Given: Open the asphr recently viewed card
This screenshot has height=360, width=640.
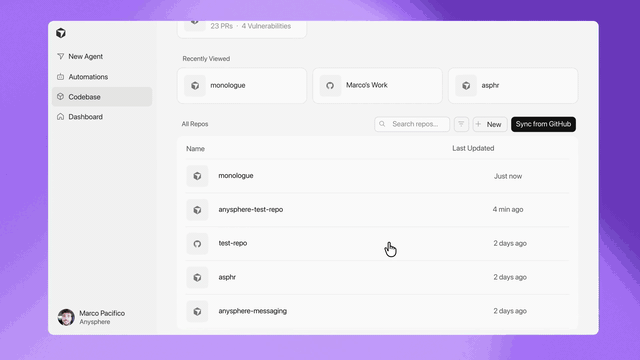Looking at the screenshot, I should coord(513,85).
